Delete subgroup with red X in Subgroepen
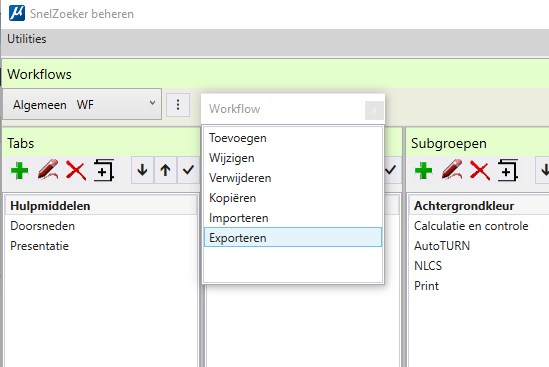 click(x=480, y=171)
